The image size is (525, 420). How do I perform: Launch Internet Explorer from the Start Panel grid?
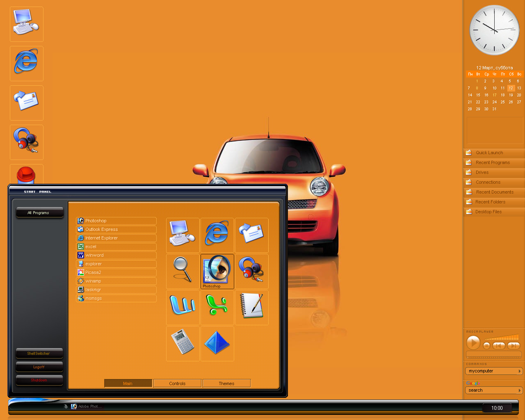pos(217,235)
